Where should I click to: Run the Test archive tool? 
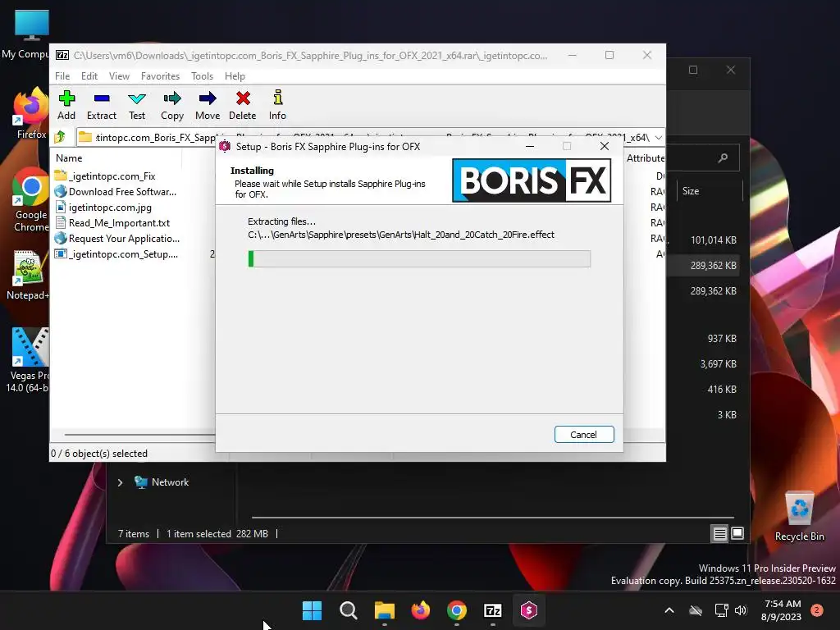click(x=137, y=105)
